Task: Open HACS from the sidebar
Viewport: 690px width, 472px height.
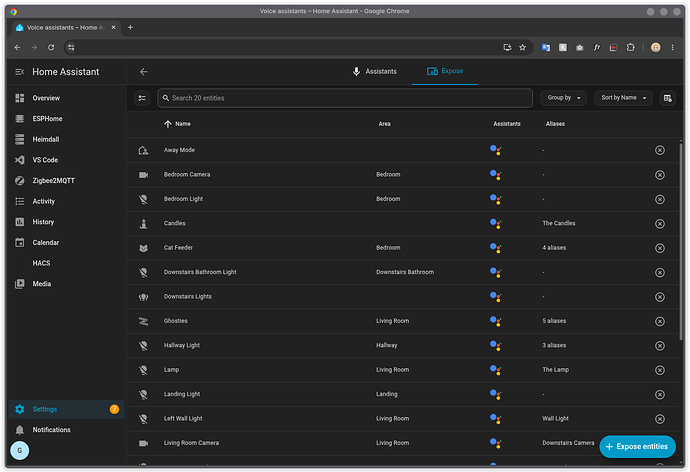Action: 66,263
